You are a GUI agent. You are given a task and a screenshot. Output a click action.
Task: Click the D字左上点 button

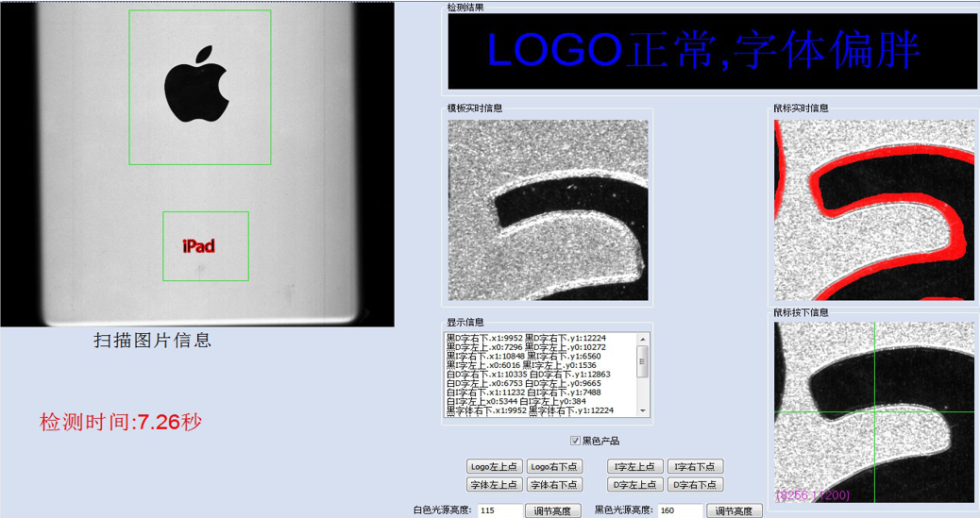[635, 484]
